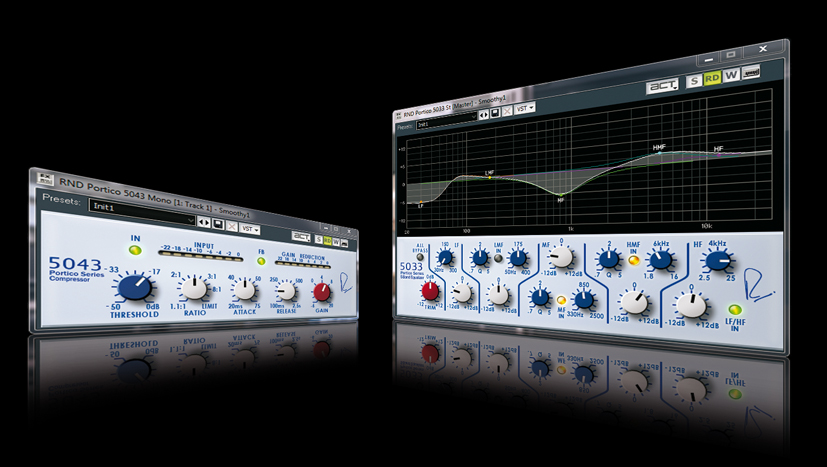Close the RND Portico 5033 window
The height and width of the screenshot is (467, 827).
(763, 49)
